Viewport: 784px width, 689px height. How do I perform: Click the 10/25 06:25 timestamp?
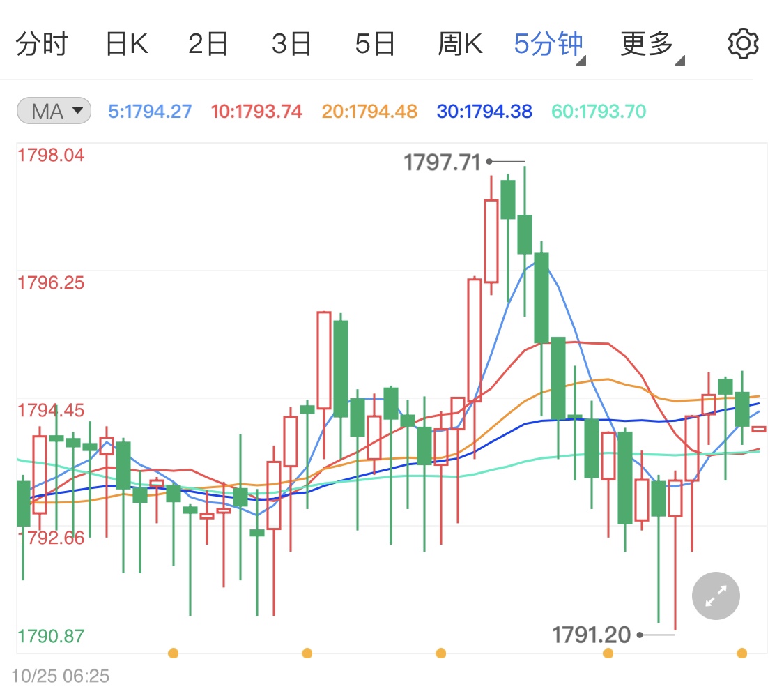pos(61,676)
